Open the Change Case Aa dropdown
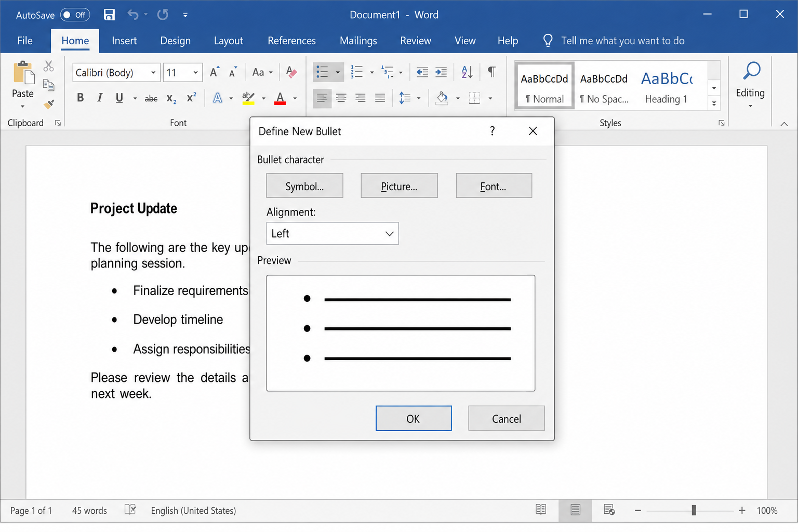Screen dimensions: 798x532 262,72
